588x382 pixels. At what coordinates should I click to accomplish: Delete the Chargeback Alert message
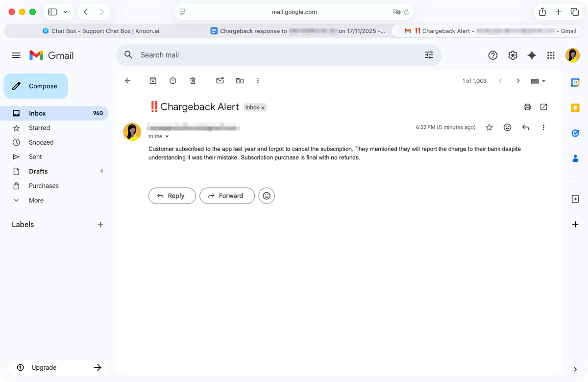pos(193,80)
